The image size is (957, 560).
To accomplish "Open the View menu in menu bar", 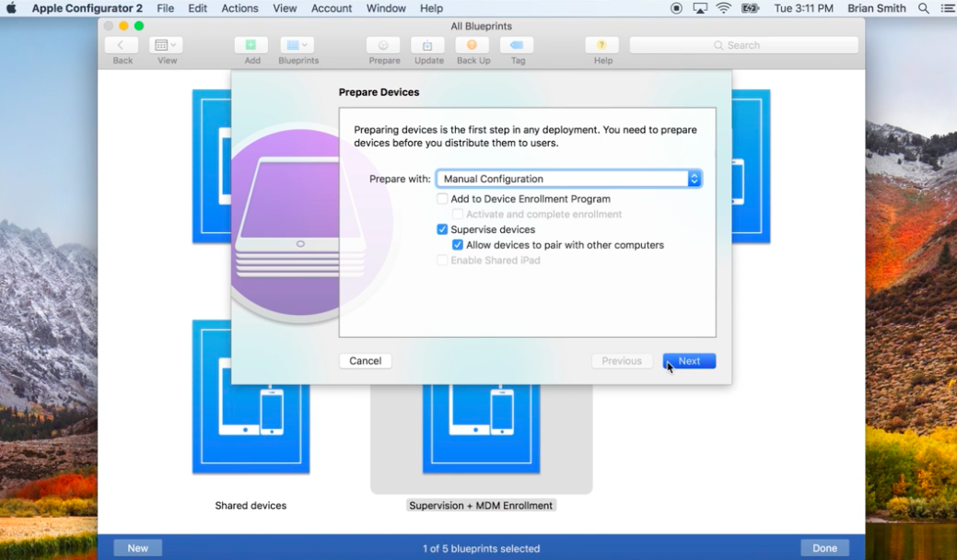I will click(285, 8).
